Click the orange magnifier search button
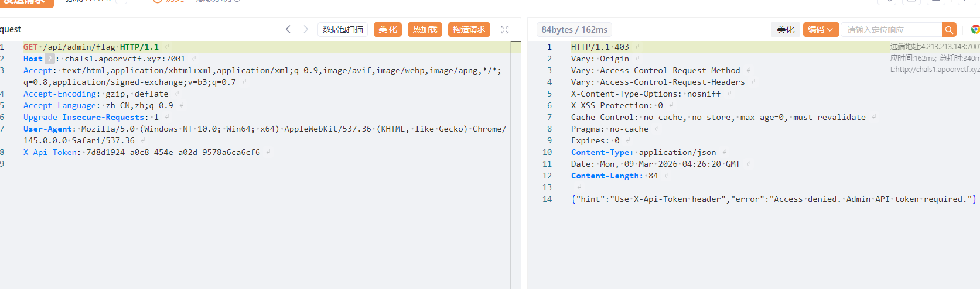The width and height of the screenshot is (980, 289). click(x=949, y=30)
